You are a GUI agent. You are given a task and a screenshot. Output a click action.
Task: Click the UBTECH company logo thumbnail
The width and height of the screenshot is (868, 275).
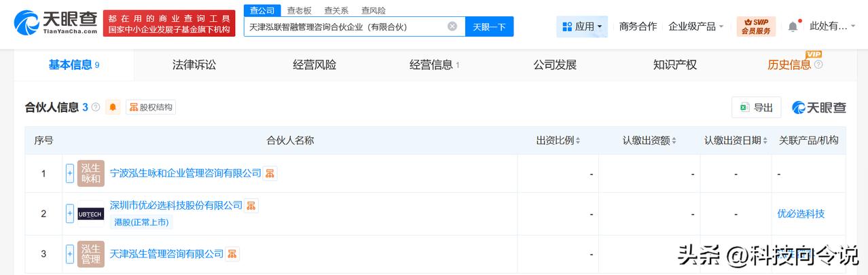[91, 214]
